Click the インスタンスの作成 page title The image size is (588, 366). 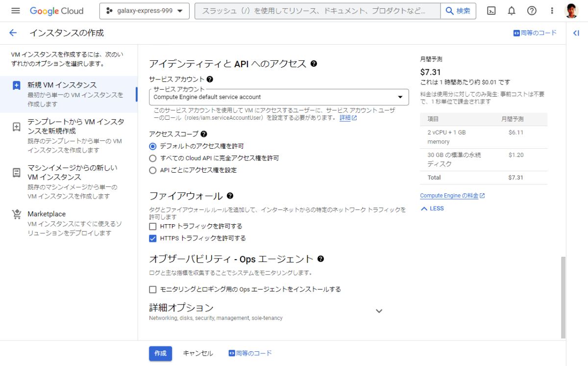(67, 33)
